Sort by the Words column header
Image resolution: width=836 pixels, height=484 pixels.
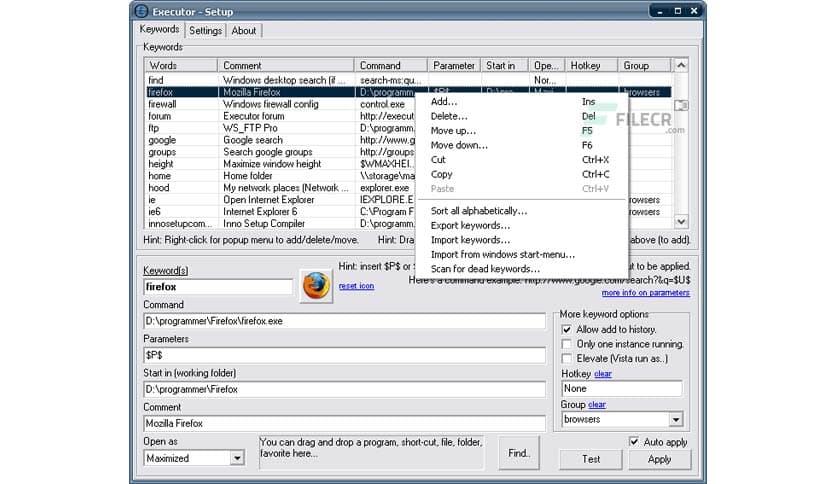(x=181, y=66)
